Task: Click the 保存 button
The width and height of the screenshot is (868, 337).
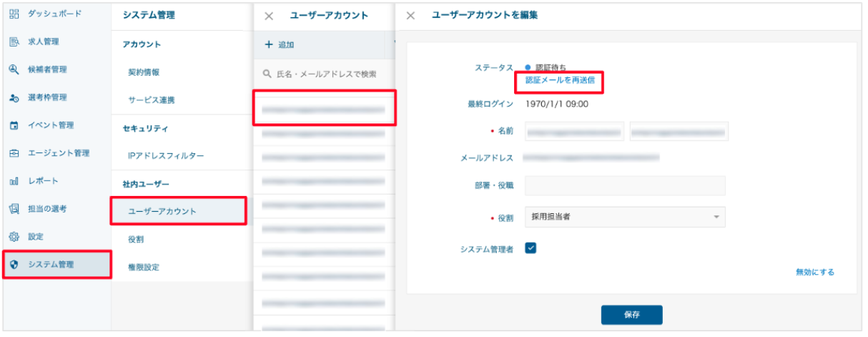Action: [631, 315]
